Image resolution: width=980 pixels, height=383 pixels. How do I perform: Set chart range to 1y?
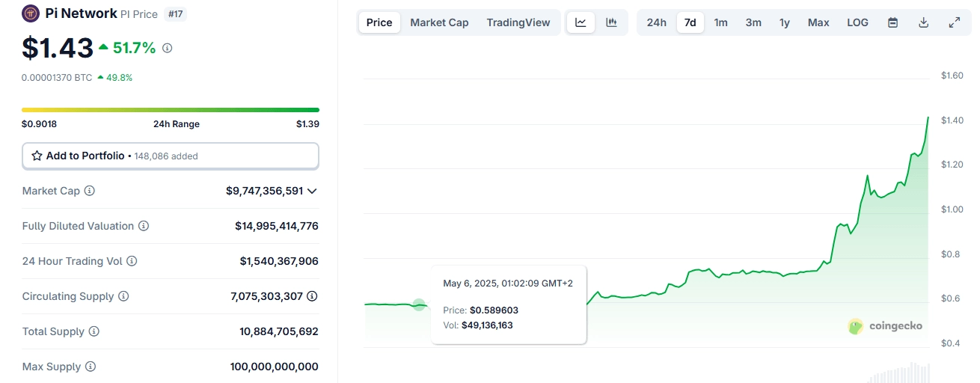point(785,22)
